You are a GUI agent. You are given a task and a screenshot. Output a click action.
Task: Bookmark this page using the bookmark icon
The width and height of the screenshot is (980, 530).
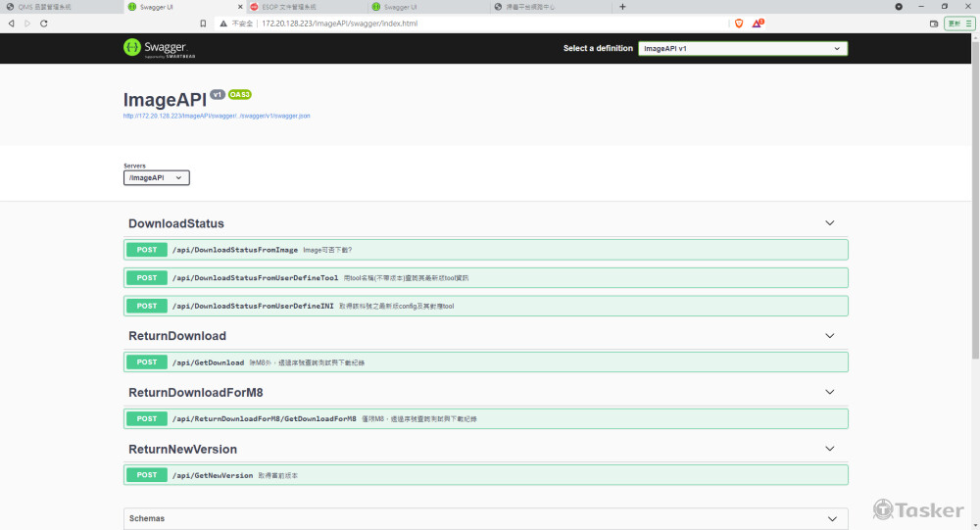point(203,23)
